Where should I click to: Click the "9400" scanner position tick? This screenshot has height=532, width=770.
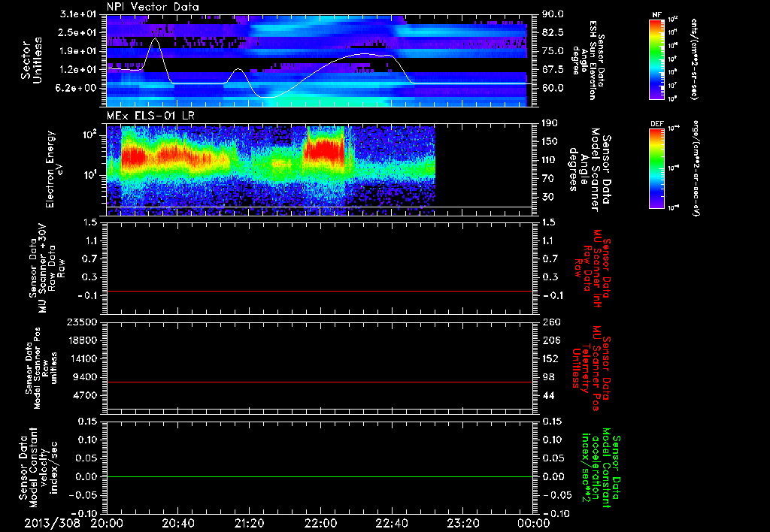[x=87, y=377]
